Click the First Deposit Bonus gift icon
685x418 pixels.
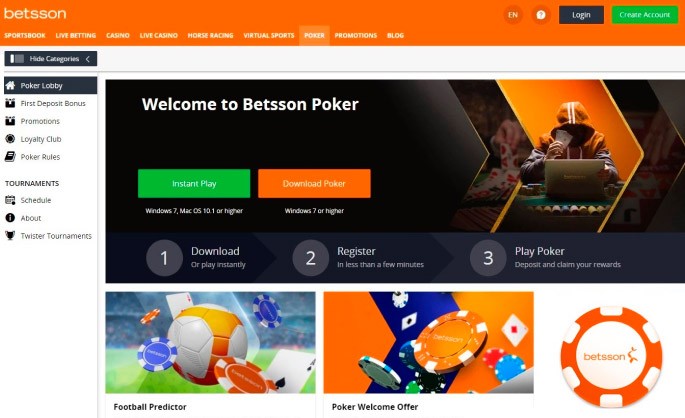pos(10,103)
